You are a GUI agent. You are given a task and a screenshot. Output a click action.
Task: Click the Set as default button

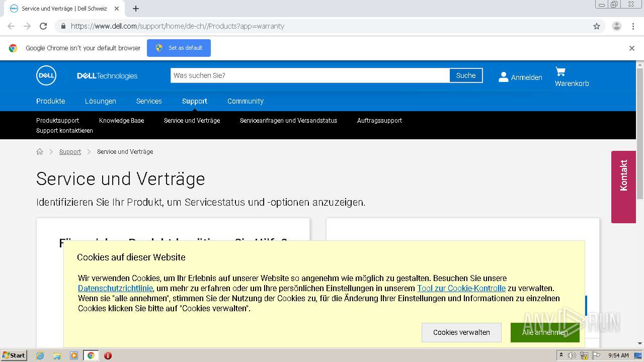pos(179,48)
